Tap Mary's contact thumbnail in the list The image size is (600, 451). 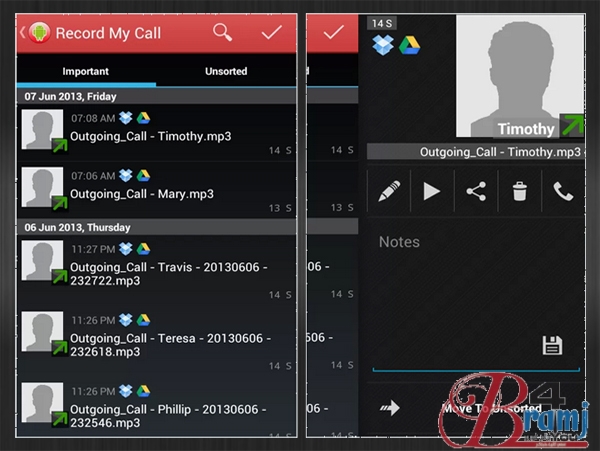pyautogui.click(x=42, y=187)
